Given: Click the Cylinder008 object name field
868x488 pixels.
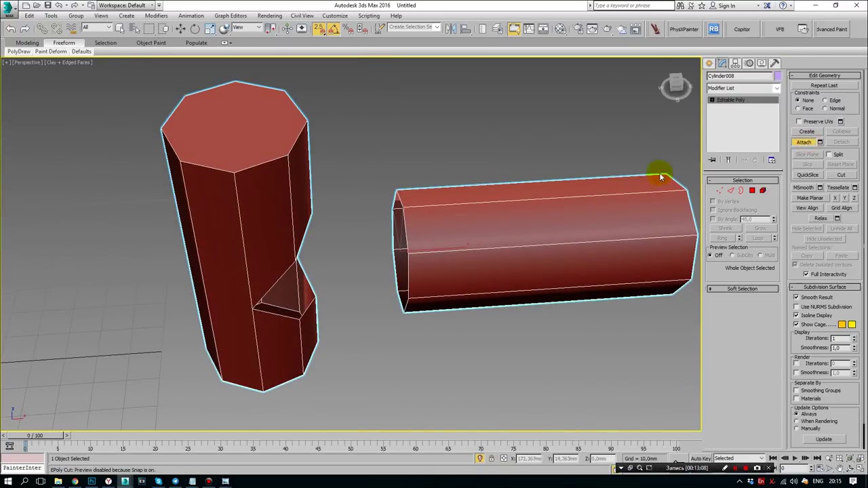Looking at the screenshot, I should [x=739, y=76].
